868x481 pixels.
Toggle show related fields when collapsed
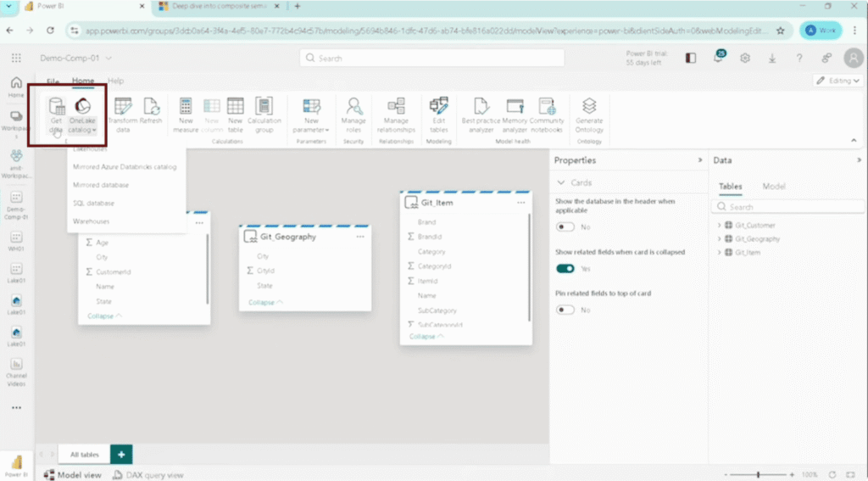(x=565, y=269)
